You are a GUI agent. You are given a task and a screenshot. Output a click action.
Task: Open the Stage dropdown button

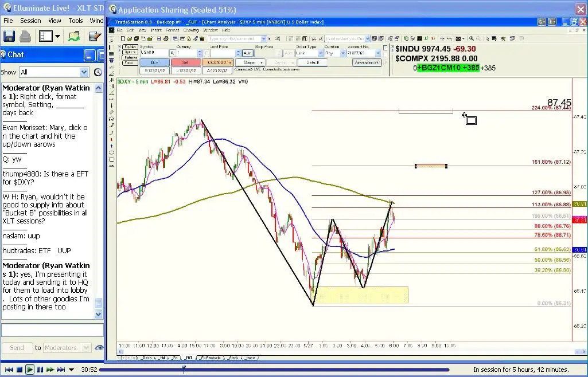[250, 62]
